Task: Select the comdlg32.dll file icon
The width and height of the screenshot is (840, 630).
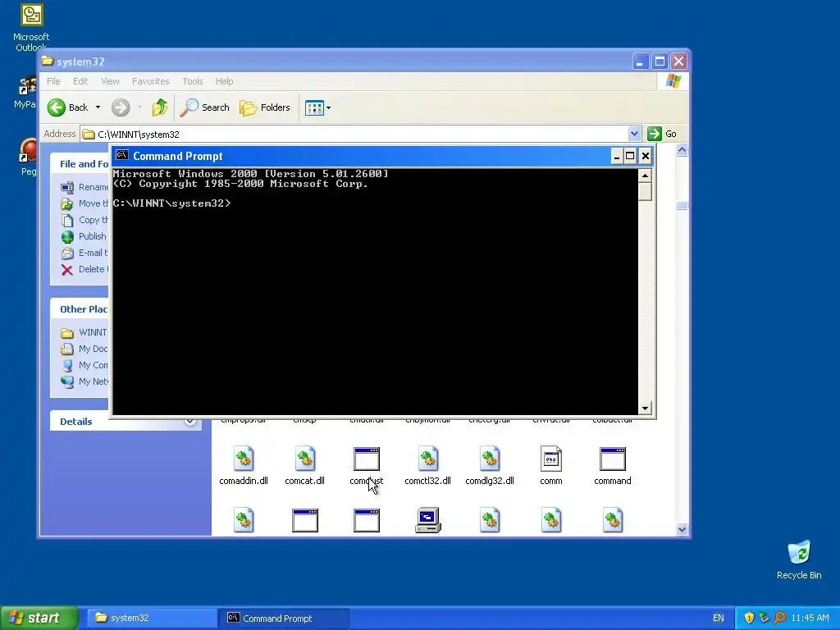Action: click(x=490, y=459)
